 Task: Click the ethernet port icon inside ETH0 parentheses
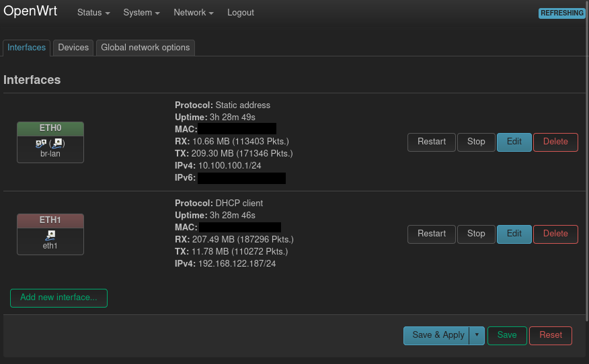pos(57,143)
